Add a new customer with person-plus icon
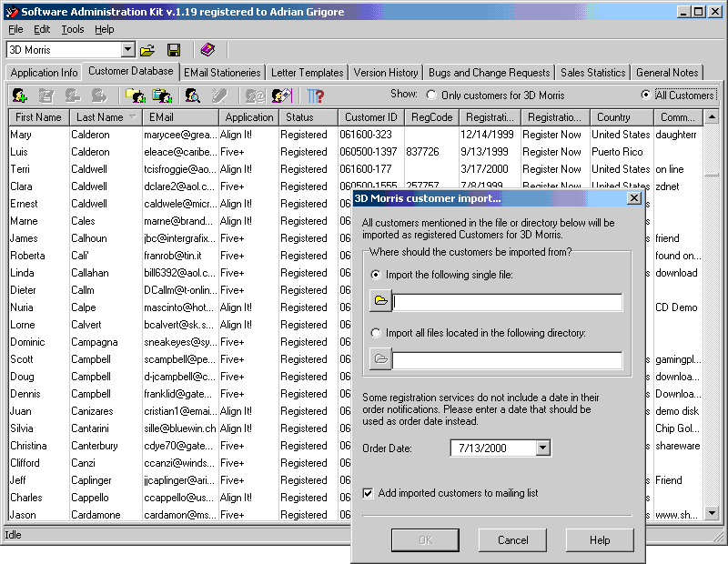This screenshot has width=728, height=564. click(x=19, y=96)
